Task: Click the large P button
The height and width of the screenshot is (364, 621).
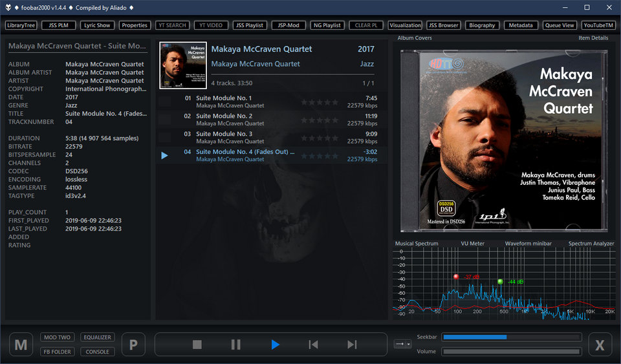Action: [x=133, y=345]
